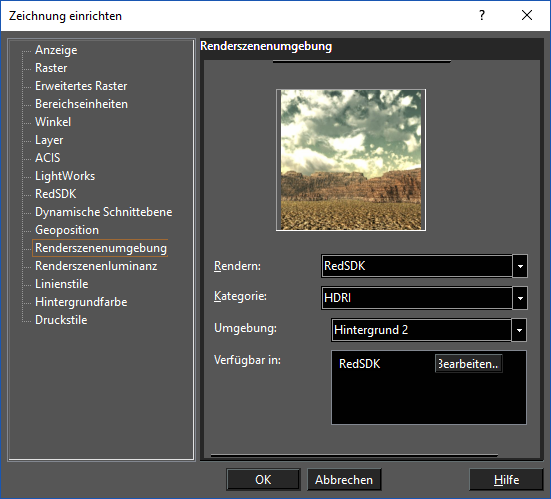Choose RedSDK in the left tree

tap(56, 194)
